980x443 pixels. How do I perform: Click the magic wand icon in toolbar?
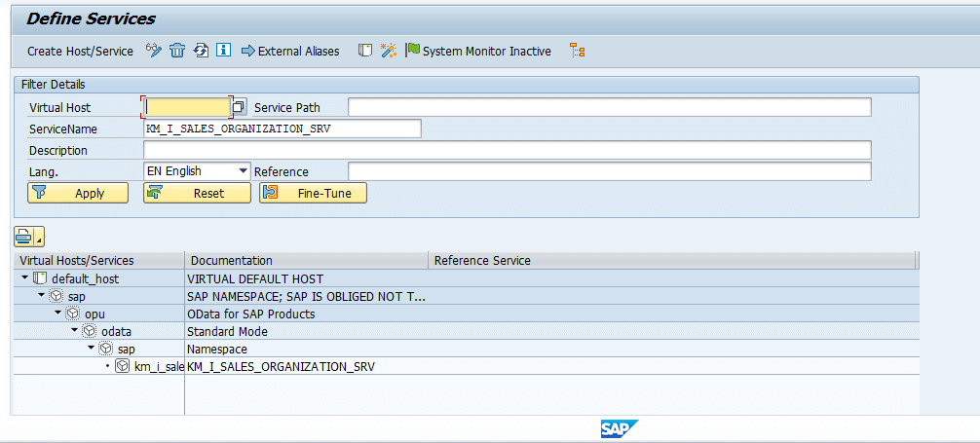(x=389, y=51)
